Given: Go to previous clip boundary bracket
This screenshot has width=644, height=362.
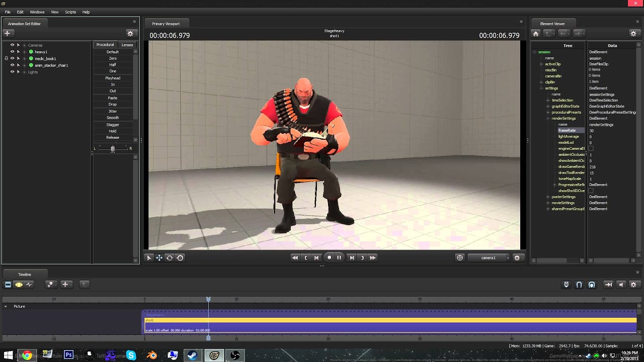Looking at the screenshot, I should [x=306, y=257].
